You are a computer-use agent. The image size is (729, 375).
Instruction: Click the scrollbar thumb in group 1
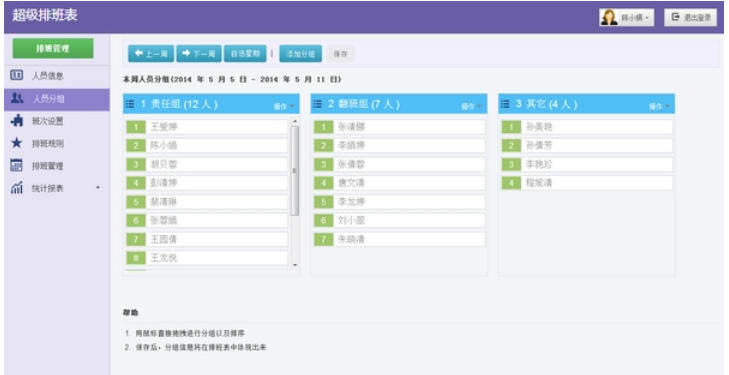coord(294,171)
